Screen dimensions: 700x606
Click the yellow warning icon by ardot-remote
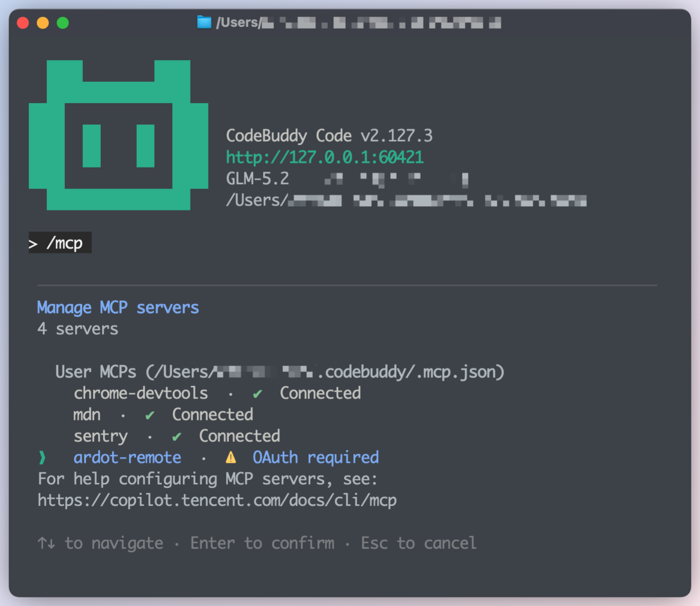[x=231, y=457]
